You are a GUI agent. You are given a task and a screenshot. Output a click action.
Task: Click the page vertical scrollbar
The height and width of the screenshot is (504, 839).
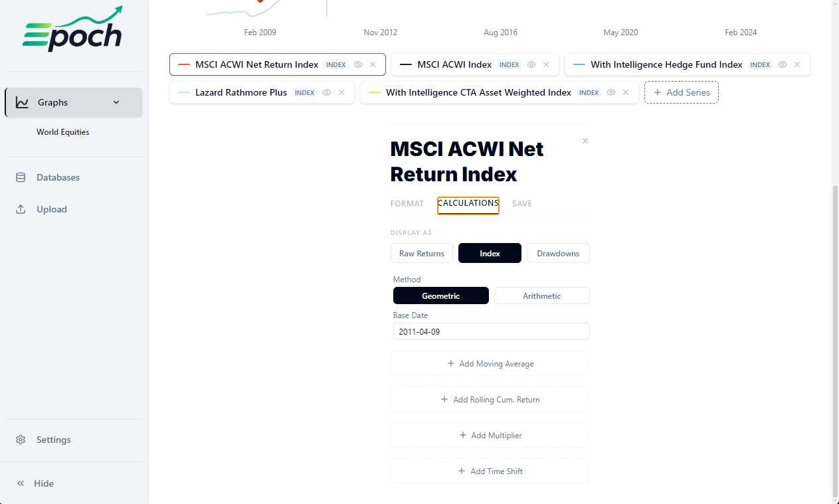pyautogui.click(x=835, y=343)
